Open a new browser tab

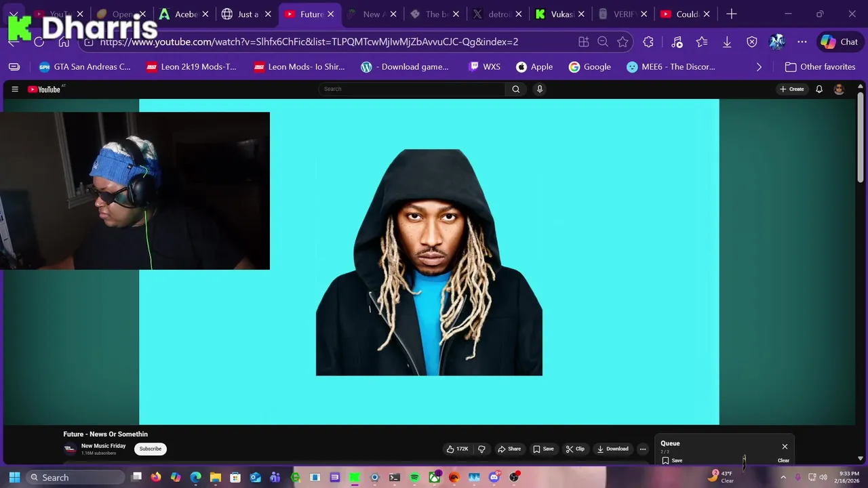pyautogui.click(x=732, y=14)
